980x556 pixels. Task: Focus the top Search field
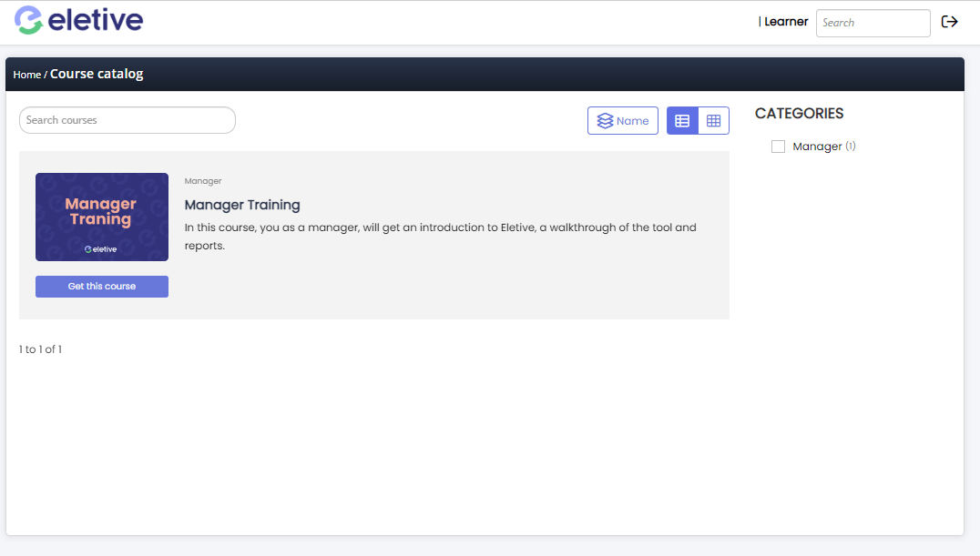coord(873,23)
